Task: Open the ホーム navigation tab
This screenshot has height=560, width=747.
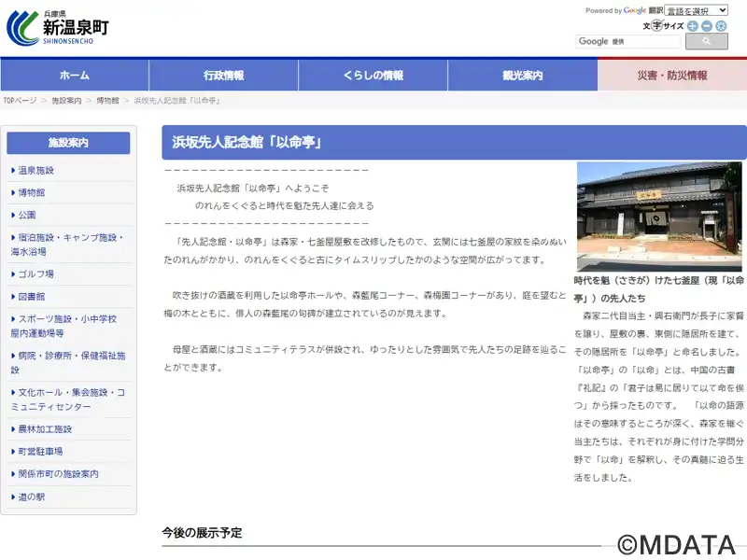Action: [75, 76]
